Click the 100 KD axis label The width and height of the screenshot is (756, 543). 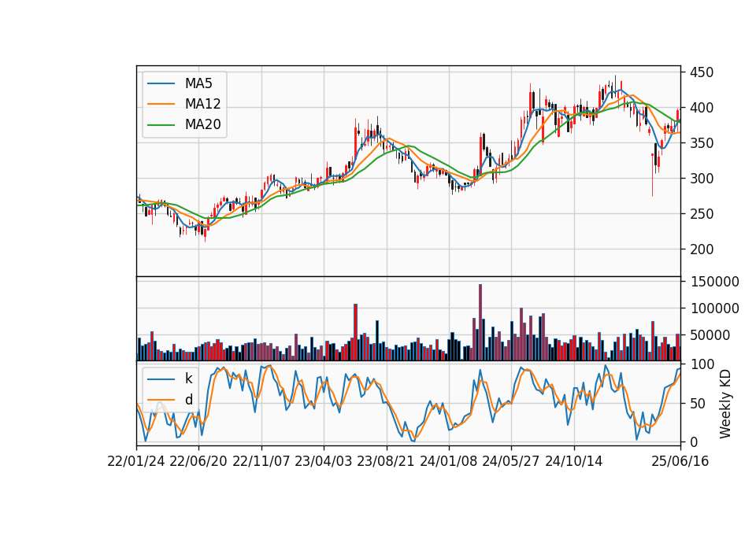pyautogui.click(x=702, y=364)
